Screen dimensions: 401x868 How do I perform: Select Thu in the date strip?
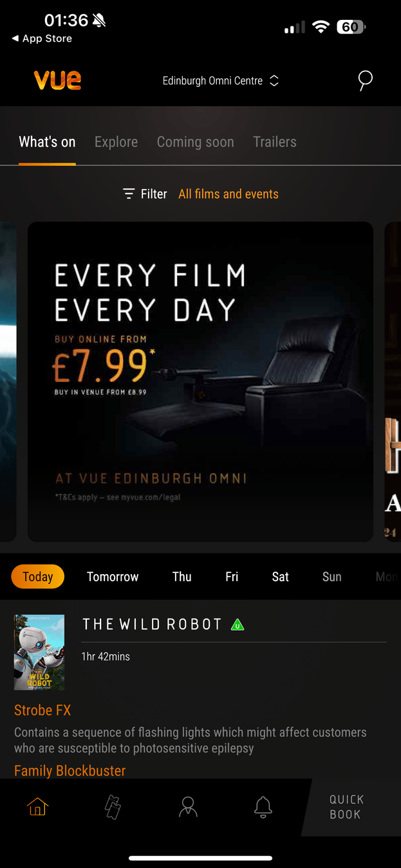tap(182, 577)
